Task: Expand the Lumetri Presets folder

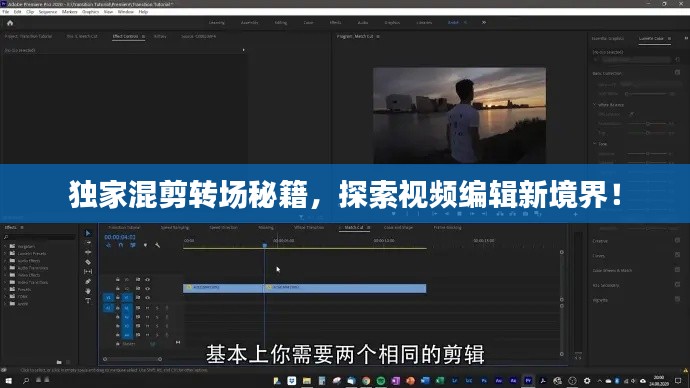Action: (5, 253)
